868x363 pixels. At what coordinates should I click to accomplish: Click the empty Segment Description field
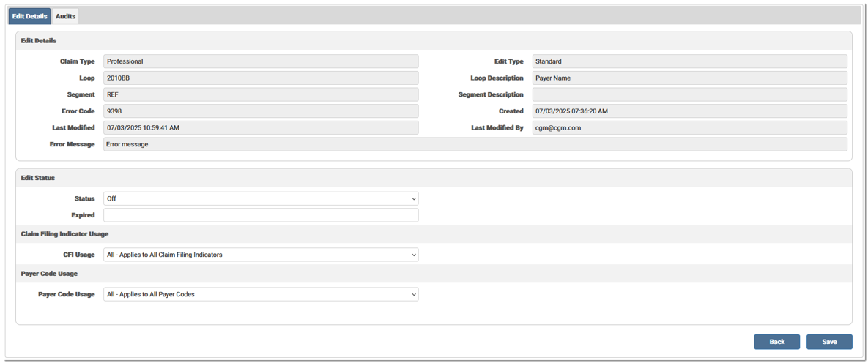[689, 94]
